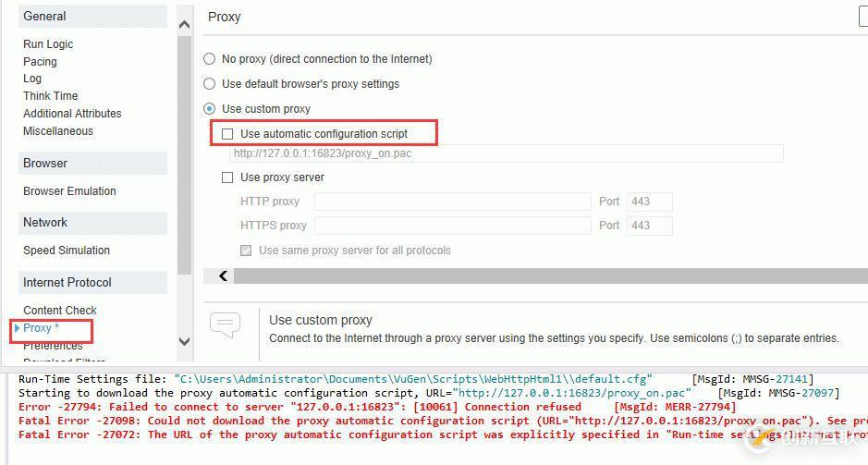Screen dimensions: 868x465
Task: Click the HTTP proxy Port field
Action: click(x=649, y=202)
